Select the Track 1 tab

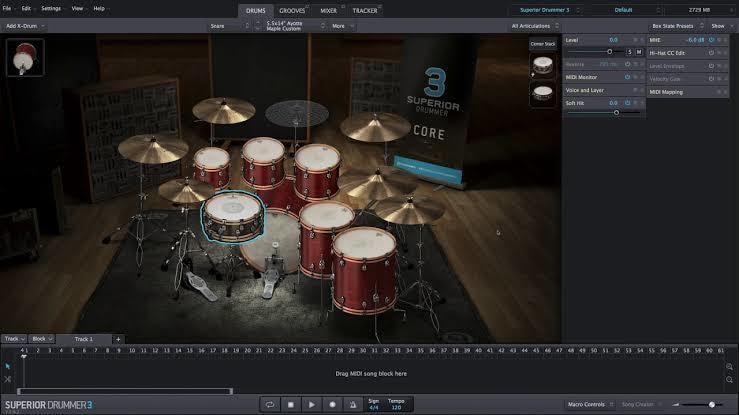[x=83, y=339]
